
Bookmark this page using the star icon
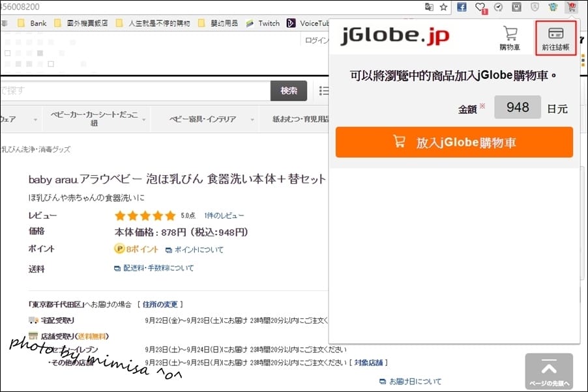point(444,7)
